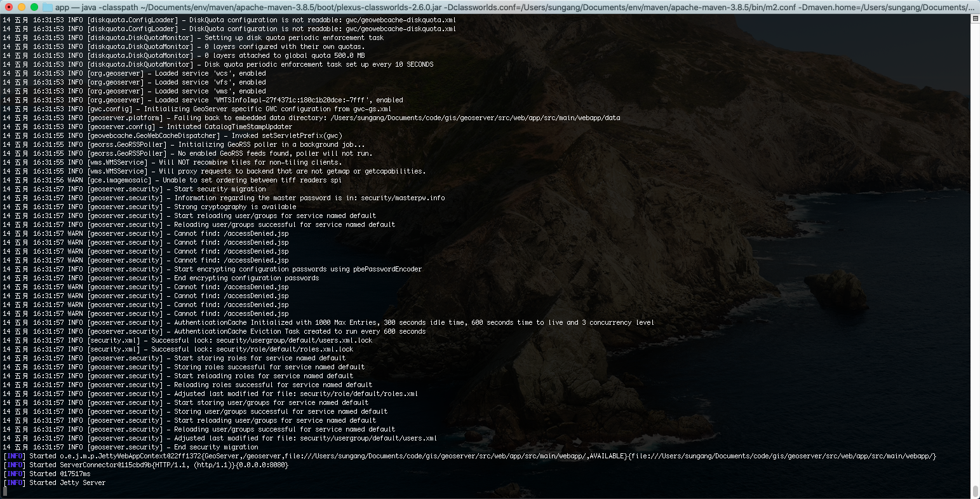Click the middle of the vertical scrollbar track
The image size is (980, 499).
pos(975,254)
